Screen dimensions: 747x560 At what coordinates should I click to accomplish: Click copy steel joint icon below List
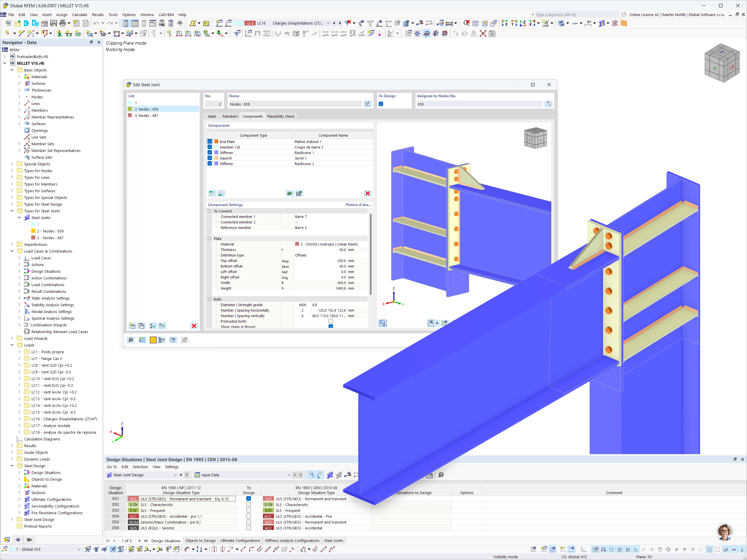[141, 326]
